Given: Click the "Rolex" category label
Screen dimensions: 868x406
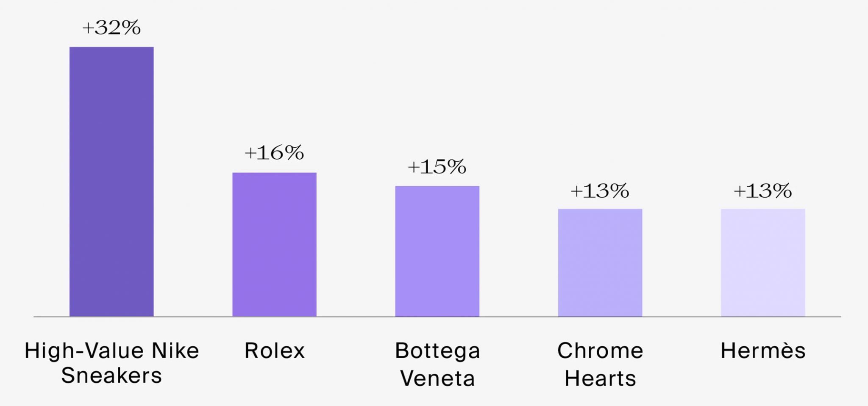Looking at the screenshot, I should (274, 351).
